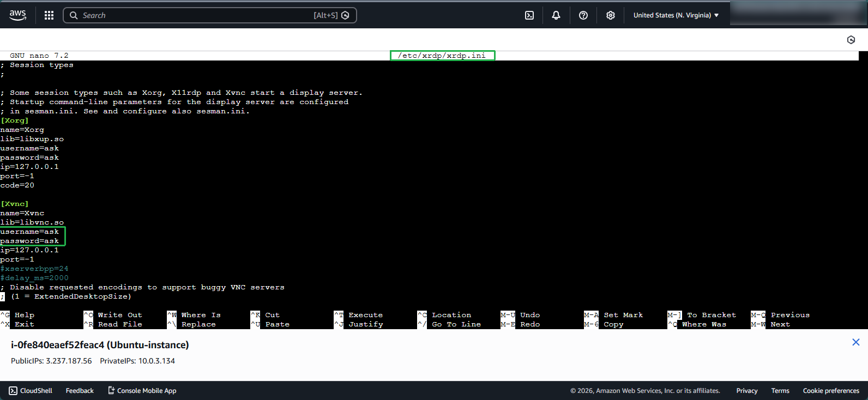Click the hexagon icon above the terminal
Image resolution: width=868 pixels, height=400 pixels.
tap(851, 40)
